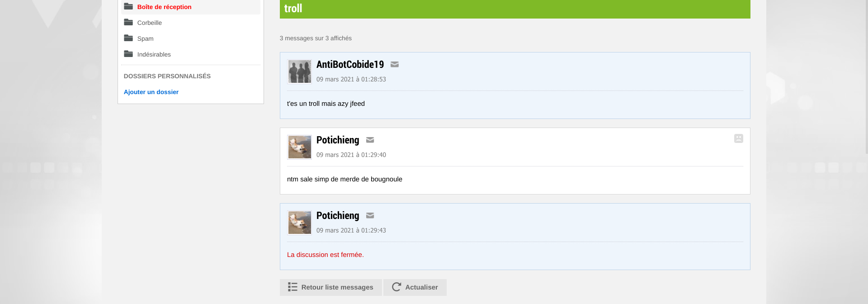The width and height of the screenshot is (868, 304).
Task: Click envelope icon next to AntiBotCobide19
Action: tap(395, 64)
